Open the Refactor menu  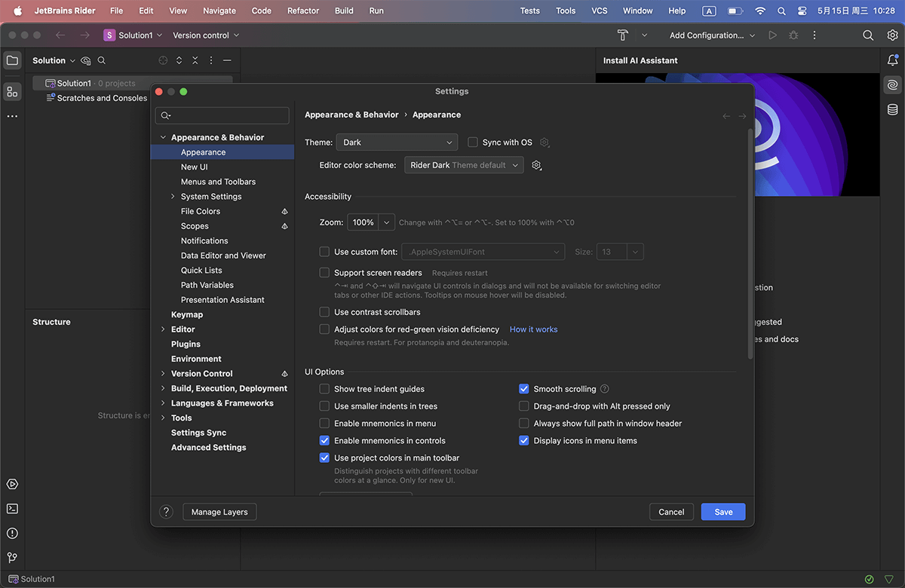click(302, 11)
